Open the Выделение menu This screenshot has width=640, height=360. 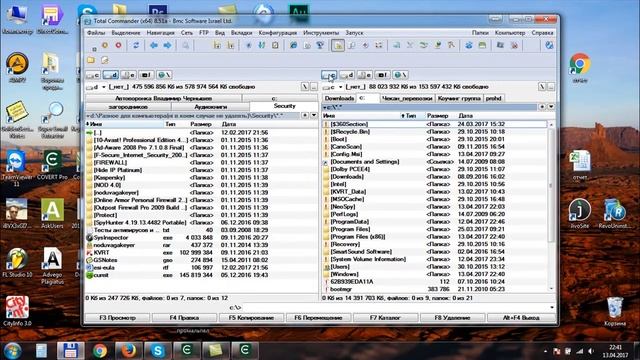click(x=126, y=33)
